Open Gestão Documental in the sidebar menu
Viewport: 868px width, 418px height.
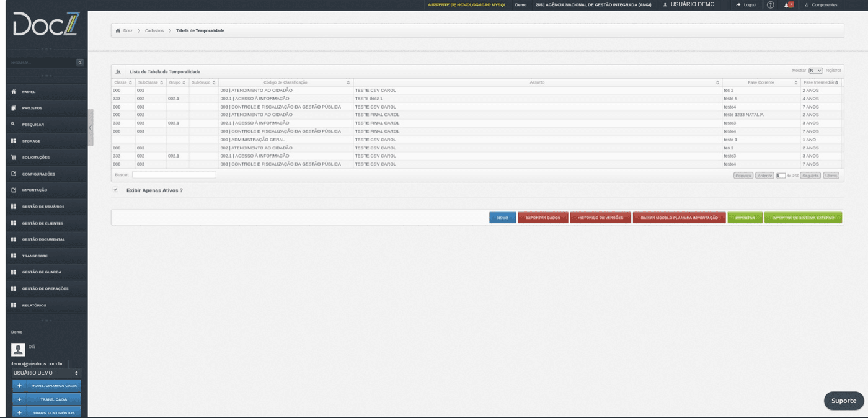pyautogui.click(x=43, y=239)
